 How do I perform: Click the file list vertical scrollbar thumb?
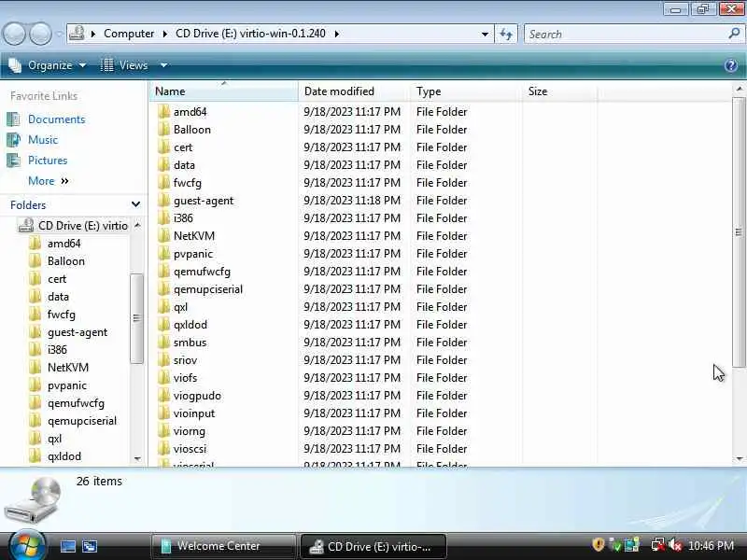click(739, 231)
